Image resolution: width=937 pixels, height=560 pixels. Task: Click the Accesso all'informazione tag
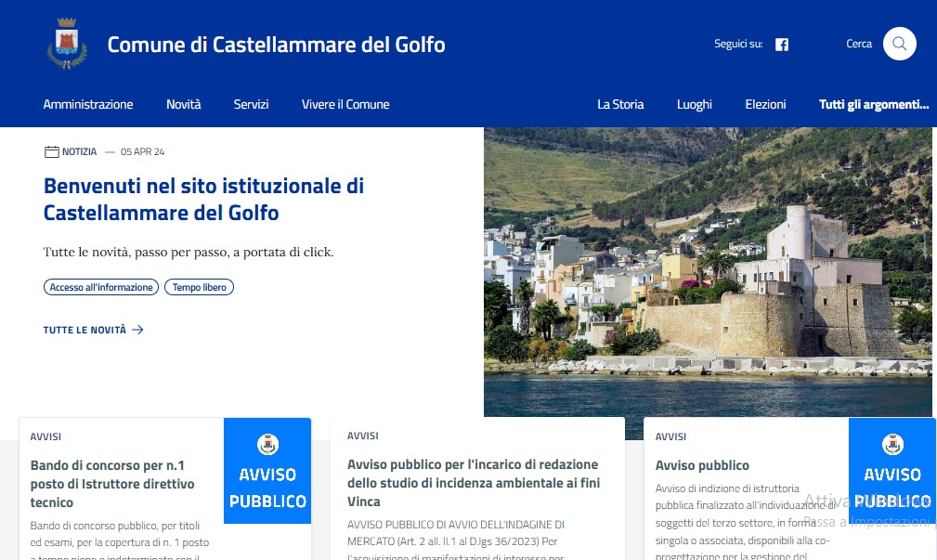click(x=100, y=287)
